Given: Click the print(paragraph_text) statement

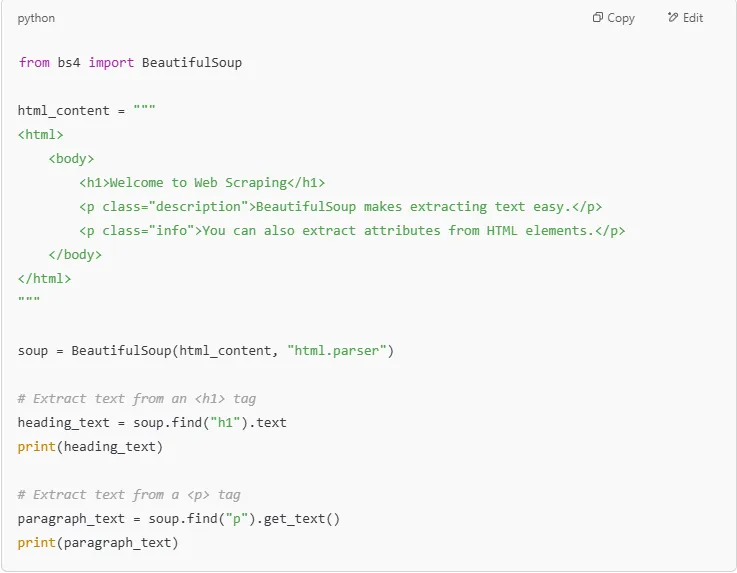Looking at the screenshot, I should coord(98,542).
